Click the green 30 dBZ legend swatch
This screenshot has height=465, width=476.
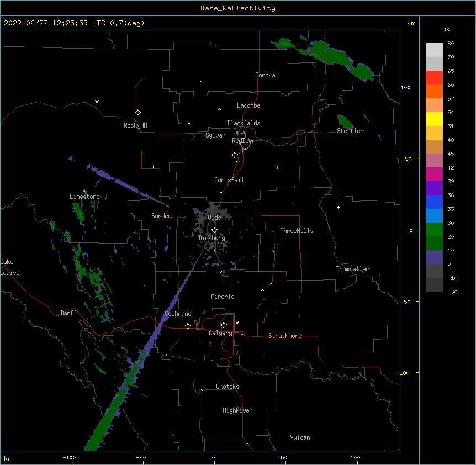pyautogui.click(x=434, y=230)
